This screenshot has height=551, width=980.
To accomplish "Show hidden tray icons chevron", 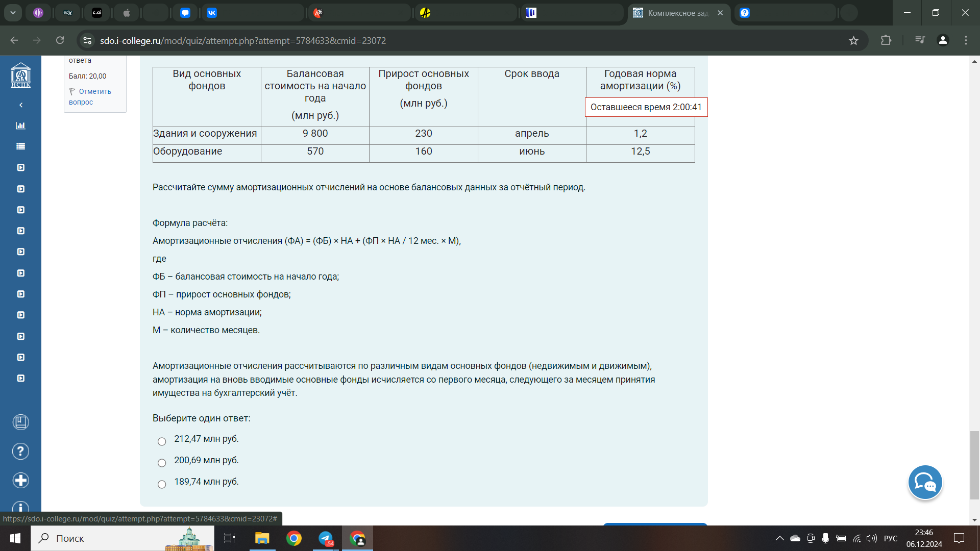I will pyautogui.click(x=779, y=538).
